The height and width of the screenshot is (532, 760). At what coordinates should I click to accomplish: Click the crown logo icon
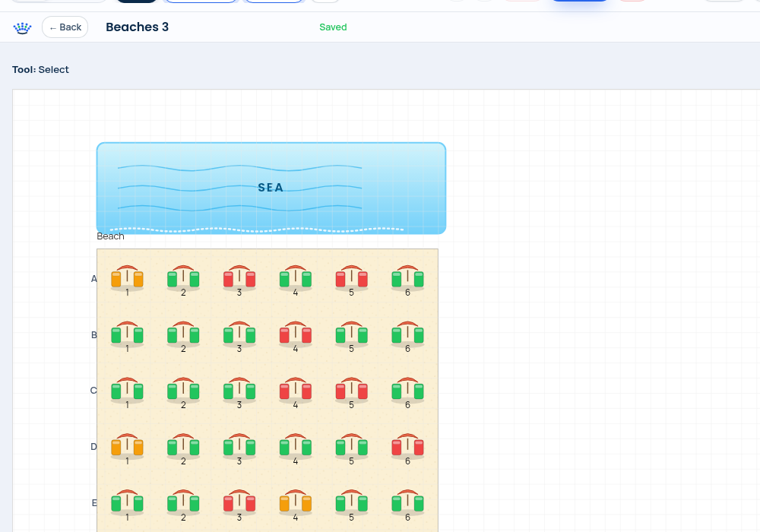(22, 27)
